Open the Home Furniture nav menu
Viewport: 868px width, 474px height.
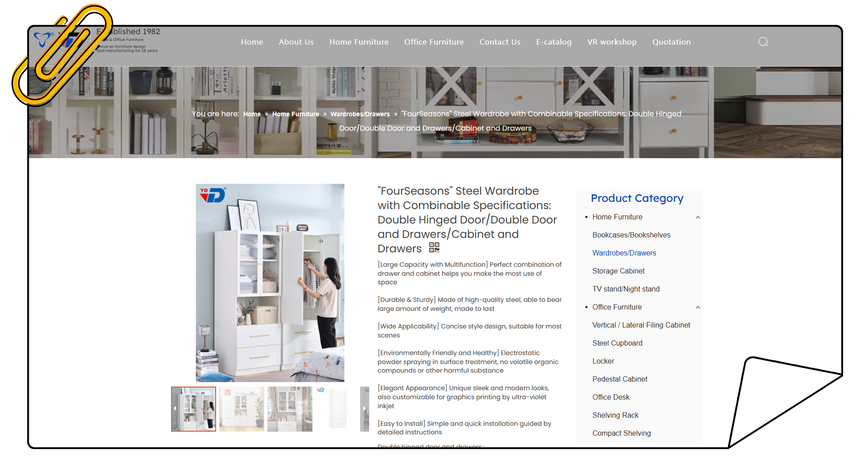pyautogui.click(x=359, y=42)
